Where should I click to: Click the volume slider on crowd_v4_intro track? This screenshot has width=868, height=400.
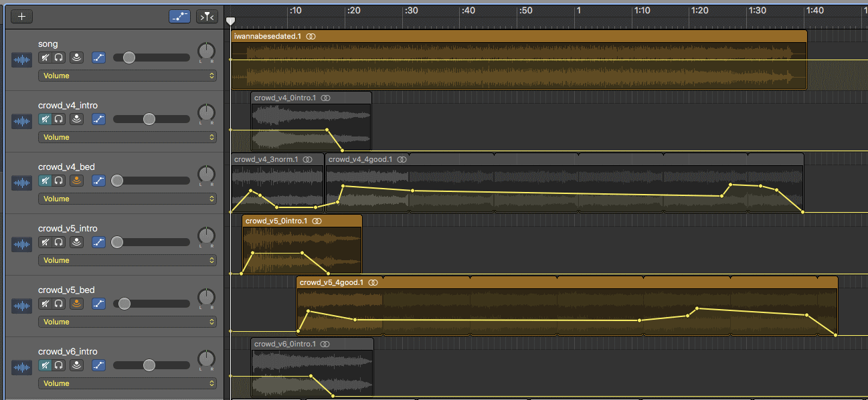(x=149, y=119)
